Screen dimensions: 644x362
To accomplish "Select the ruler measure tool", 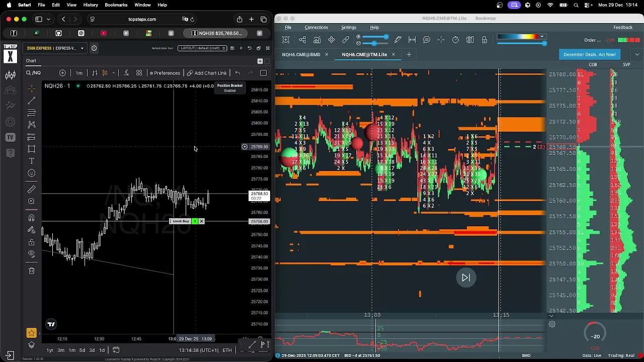I will (x=31, y=189).
